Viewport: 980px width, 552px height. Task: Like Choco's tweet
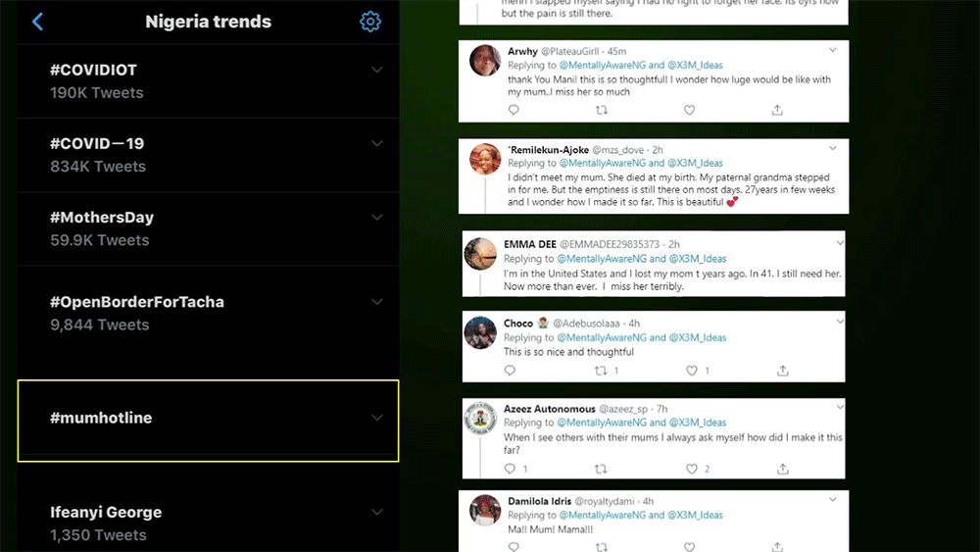692,371
